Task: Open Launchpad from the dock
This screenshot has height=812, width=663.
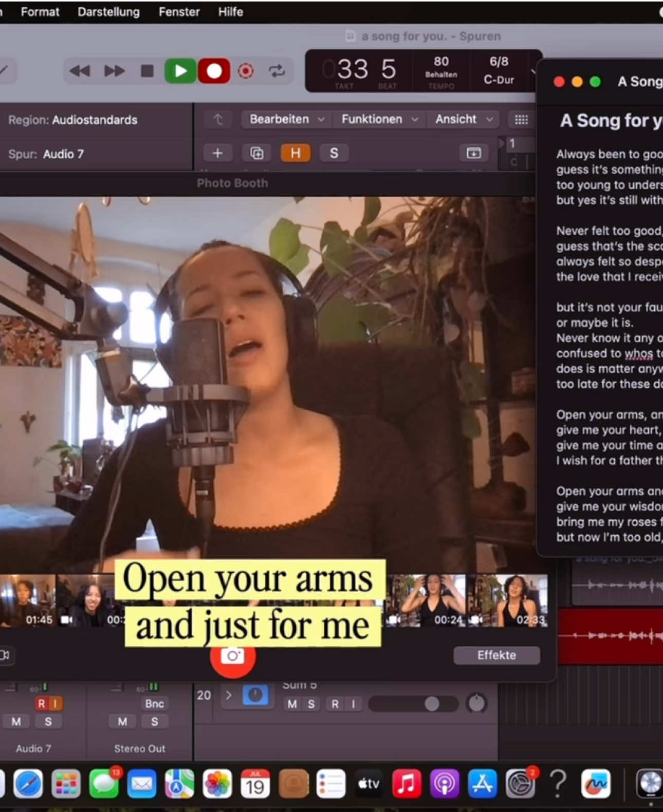Action: pyautogui.click(x=66, y=784)
